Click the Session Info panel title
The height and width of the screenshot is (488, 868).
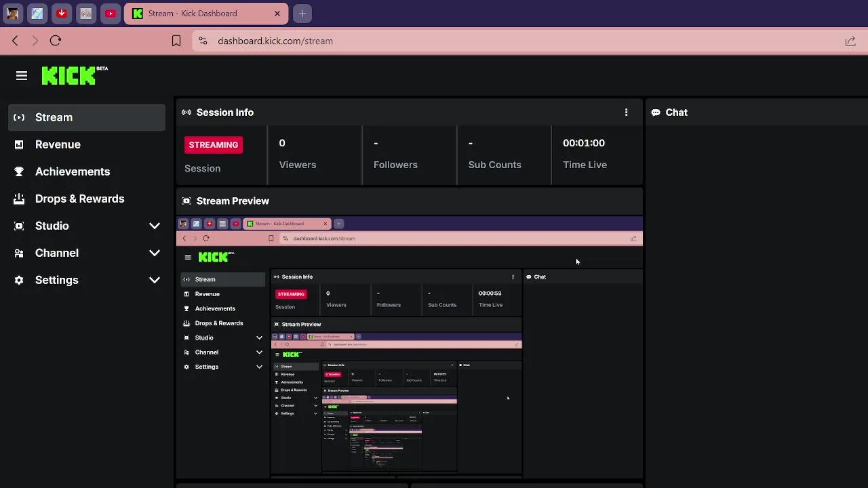point(225,113)
